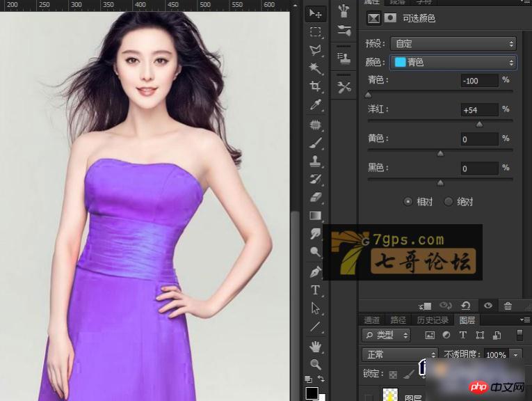Toggle smart object layer filter

click(497, 335)
